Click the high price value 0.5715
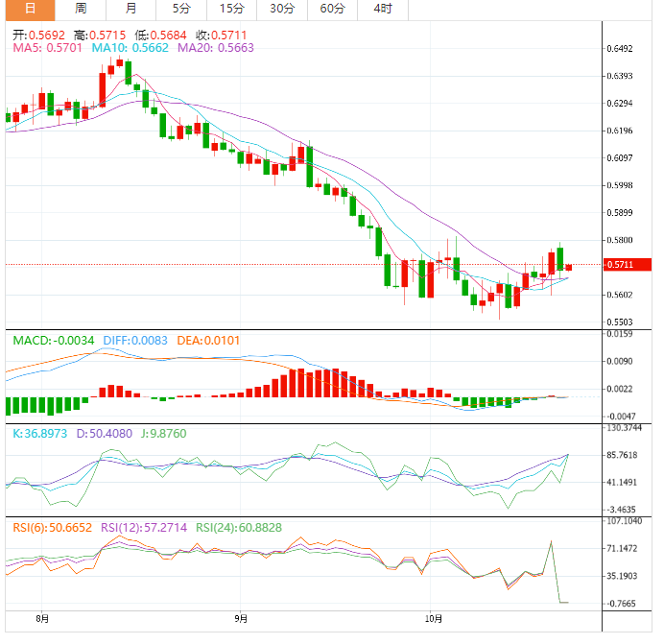The image size is (664, 644). (107, 36)
